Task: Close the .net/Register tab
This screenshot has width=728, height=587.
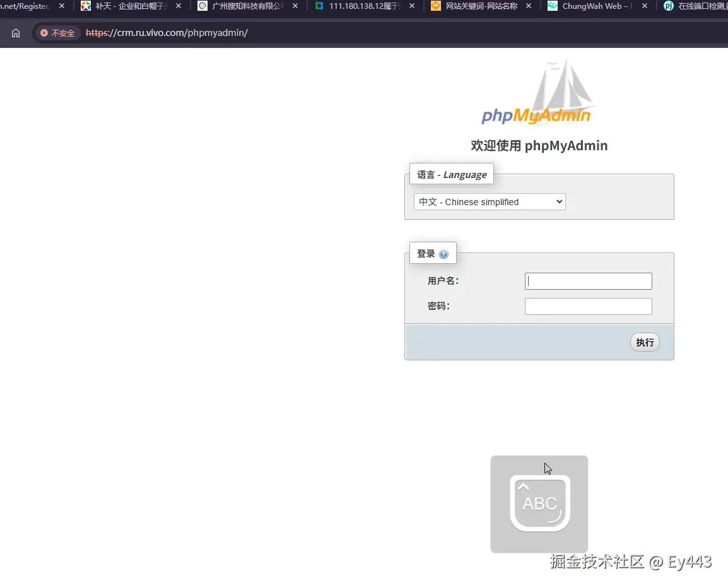Action: coord(62,6)
